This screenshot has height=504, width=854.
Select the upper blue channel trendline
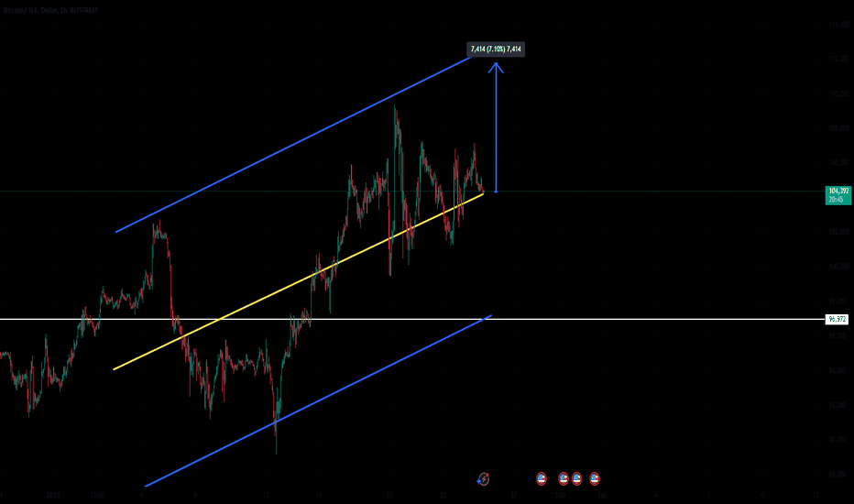[x=294, y=143]
